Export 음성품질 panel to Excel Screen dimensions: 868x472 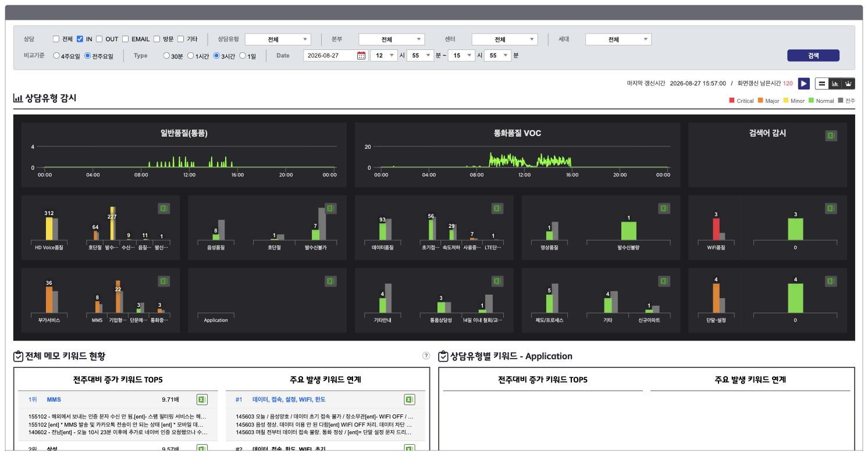tap(330, 208)
